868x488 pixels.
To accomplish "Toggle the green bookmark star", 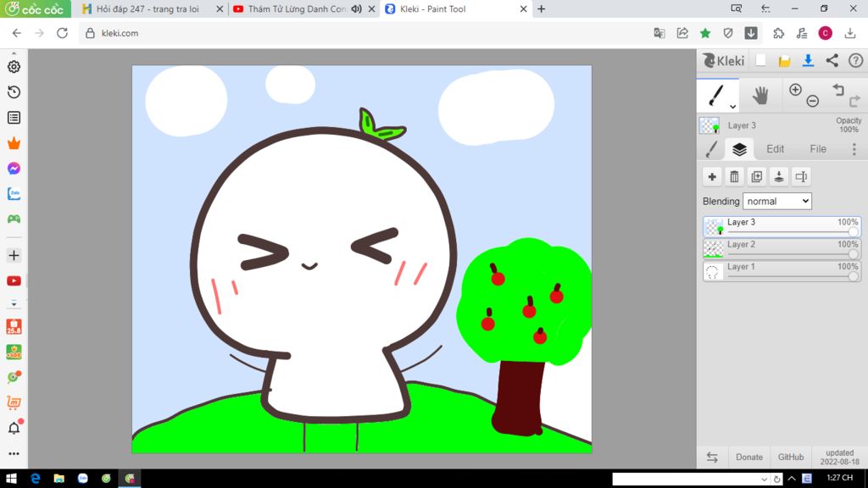I will coord(705,33).
